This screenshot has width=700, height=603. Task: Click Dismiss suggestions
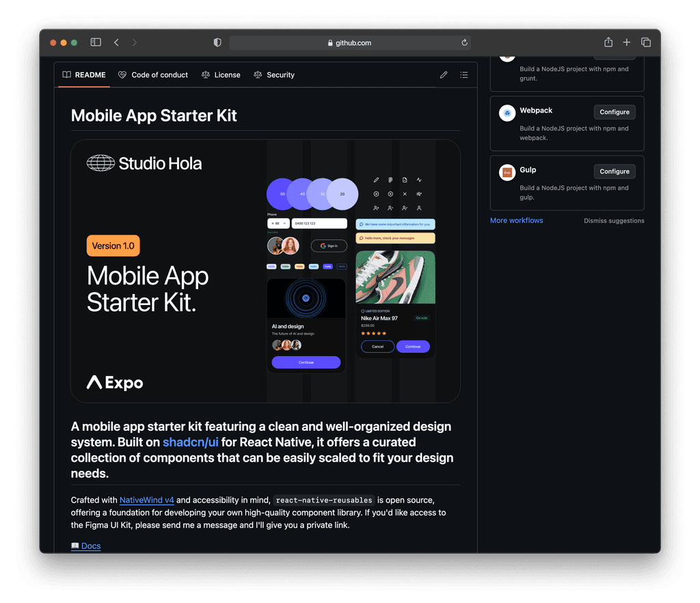pos(614,221)
